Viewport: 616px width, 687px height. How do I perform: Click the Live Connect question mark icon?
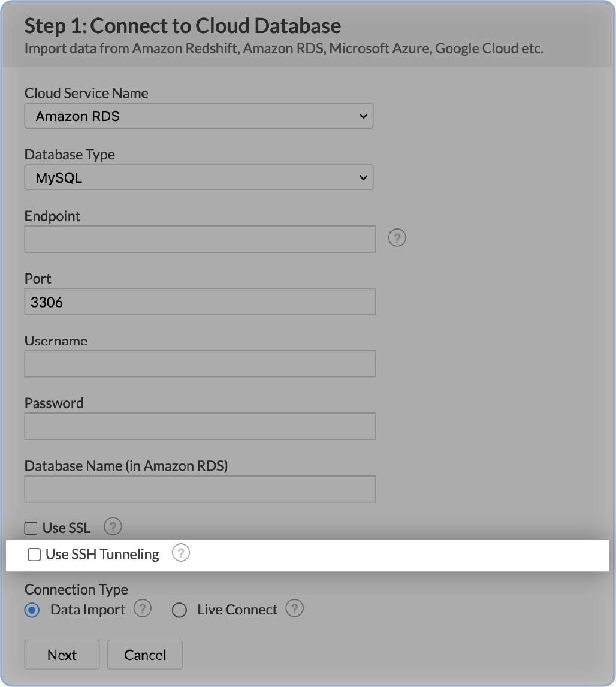pyautogui.click(x=294, y=609)
